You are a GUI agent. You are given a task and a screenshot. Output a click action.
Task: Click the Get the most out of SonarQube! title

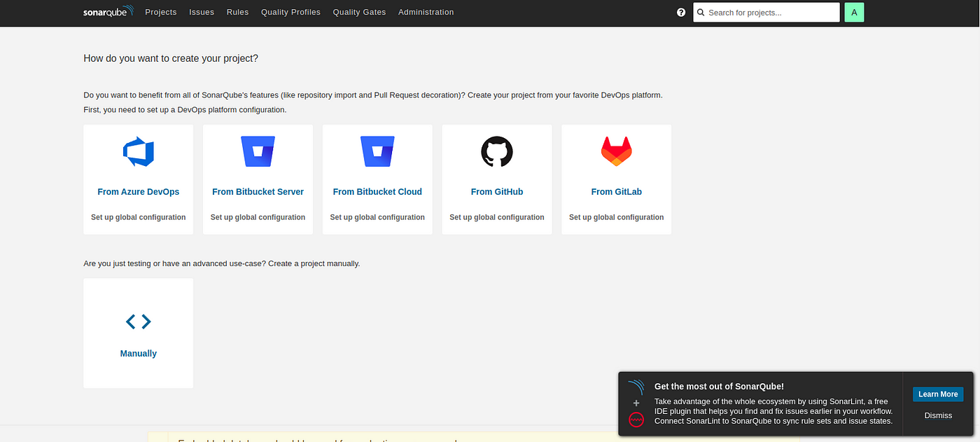(719, 386)
